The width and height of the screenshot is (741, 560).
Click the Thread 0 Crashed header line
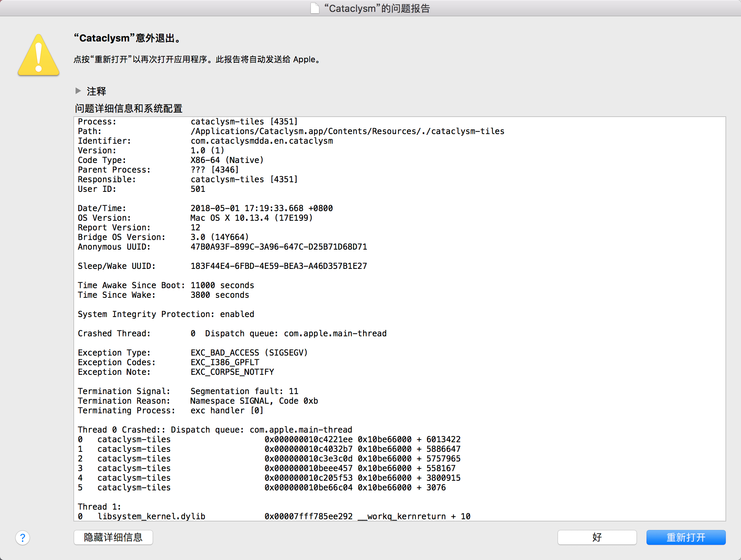point(215,430)
